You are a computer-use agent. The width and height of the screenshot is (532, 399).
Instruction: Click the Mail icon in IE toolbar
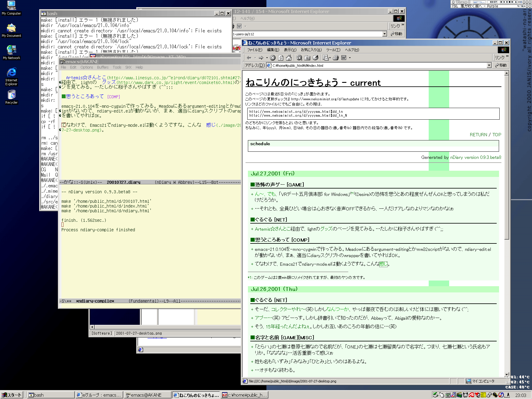(326, 58)
